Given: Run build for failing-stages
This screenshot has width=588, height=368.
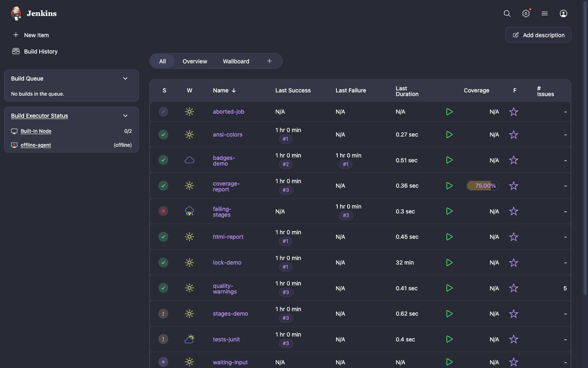Looking at the screenshot, I should tap(449, 211).
